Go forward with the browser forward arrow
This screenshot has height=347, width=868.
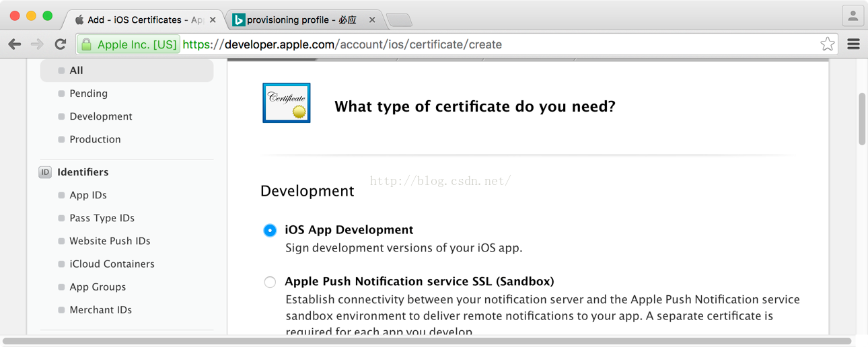tap(38, 44)
